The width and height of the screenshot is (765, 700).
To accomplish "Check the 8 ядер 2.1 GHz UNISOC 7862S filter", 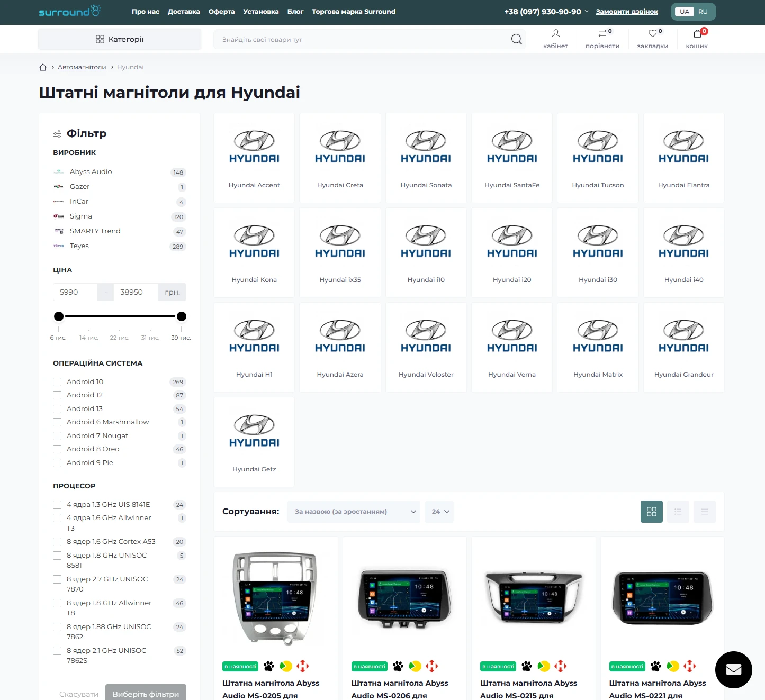I will [x=57, y=651].
